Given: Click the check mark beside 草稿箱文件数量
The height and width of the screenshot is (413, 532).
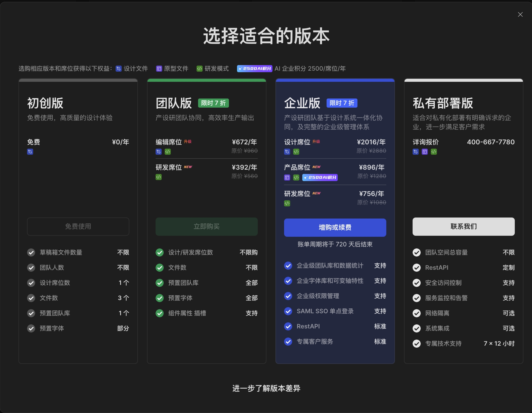Looking at the screenshot, I should [31, 252].
